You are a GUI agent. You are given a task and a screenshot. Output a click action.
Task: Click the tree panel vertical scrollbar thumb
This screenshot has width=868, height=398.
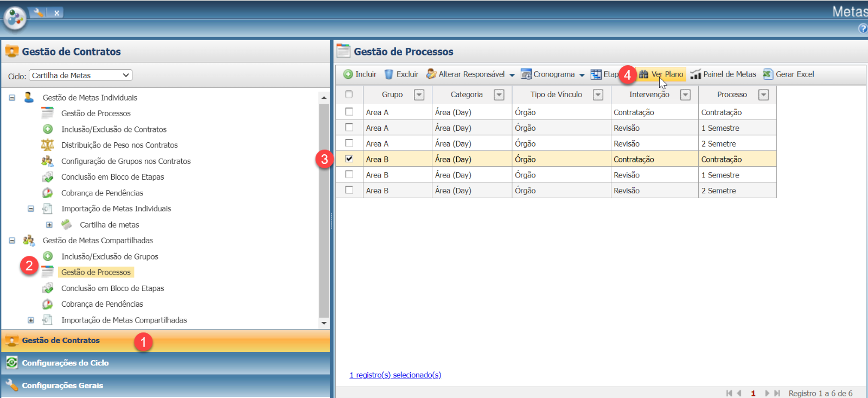click(x=324, y=211)
